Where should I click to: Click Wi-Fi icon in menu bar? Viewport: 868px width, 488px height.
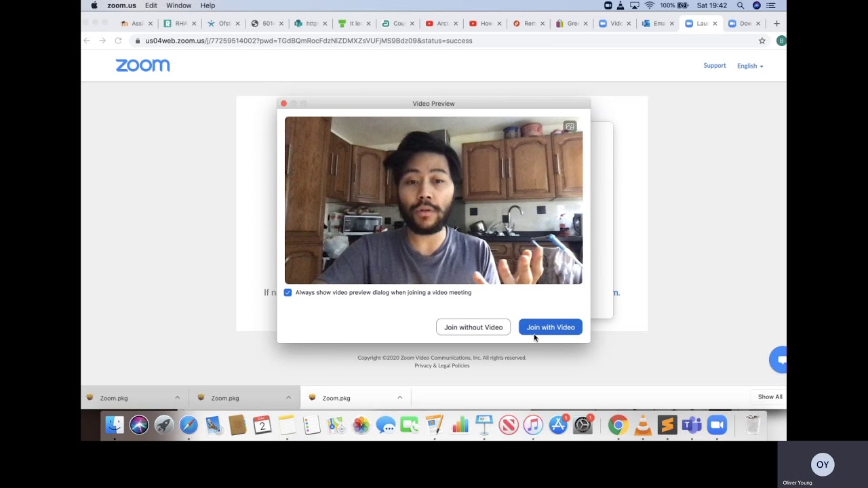click(x=650, y=5)
